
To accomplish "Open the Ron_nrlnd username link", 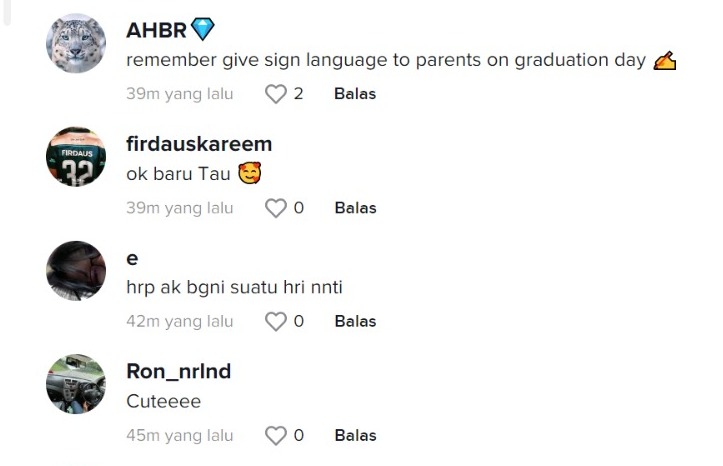I will click(178, 371).
